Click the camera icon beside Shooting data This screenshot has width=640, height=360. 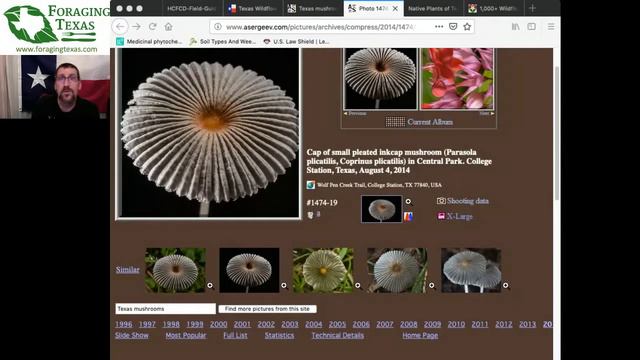coord(441,201)
